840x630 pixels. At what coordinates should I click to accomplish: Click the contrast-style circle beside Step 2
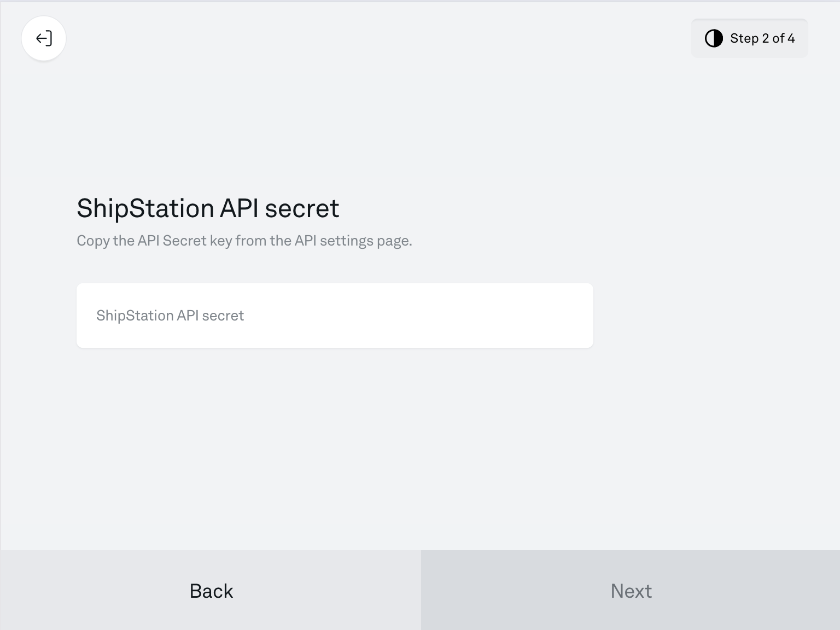(714, 38)
